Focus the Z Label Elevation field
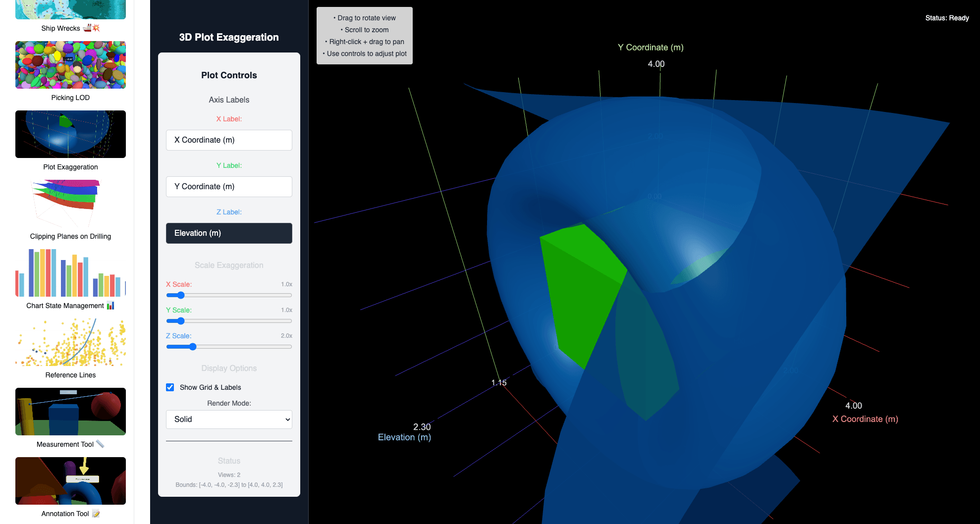The width and height of the screenshot is (980, 524). [x=229, y=233]
